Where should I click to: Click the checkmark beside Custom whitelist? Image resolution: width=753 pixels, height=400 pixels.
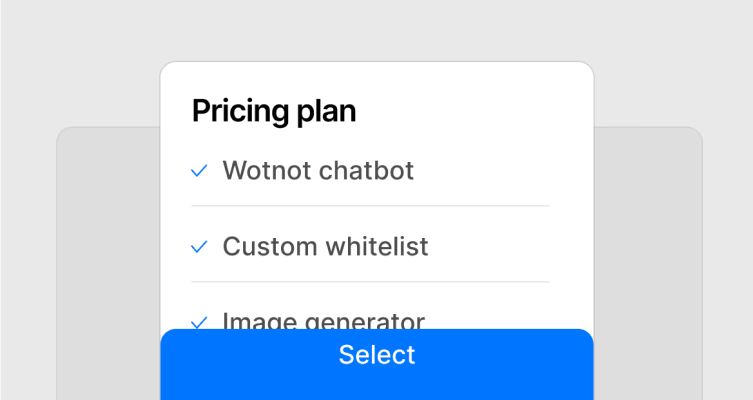point(199,247)
